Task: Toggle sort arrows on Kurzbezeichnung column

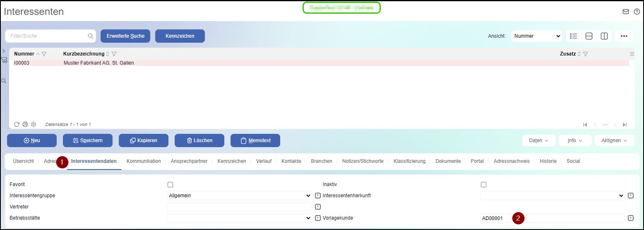Action: pyautogui.click(x=108, y=54)
